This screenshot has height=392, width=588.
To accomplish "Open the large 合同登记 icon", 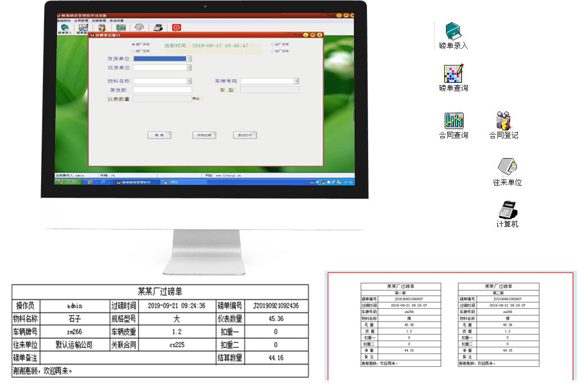I will pos(503,125).
